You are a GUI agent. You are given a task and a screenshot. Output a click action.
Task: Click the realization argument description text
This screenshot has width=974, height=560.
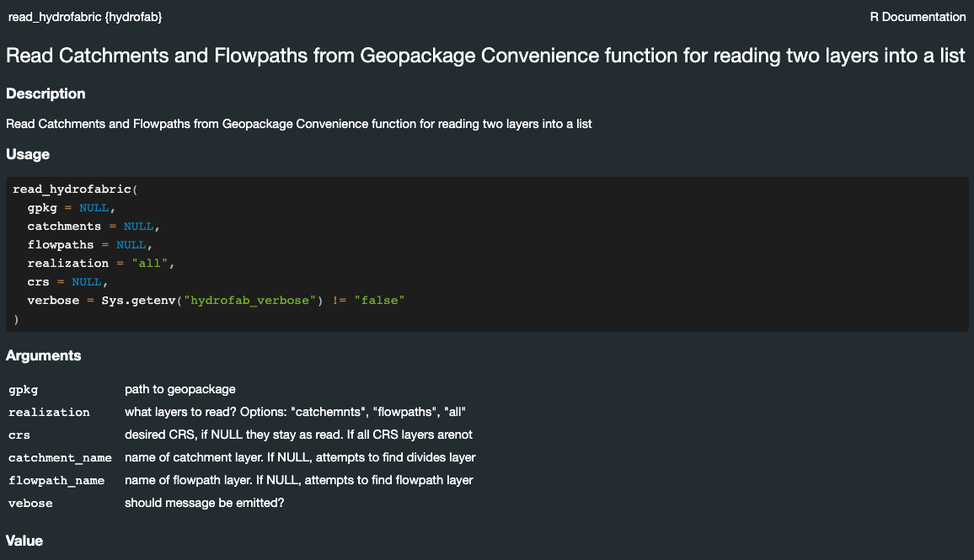point(295,412)
